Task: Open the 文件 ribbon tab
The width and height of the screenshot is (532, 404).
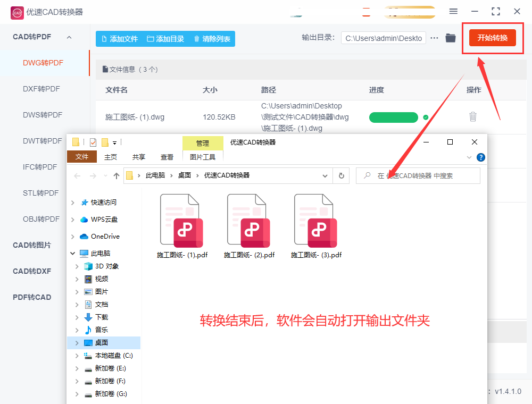Action: 82,157
